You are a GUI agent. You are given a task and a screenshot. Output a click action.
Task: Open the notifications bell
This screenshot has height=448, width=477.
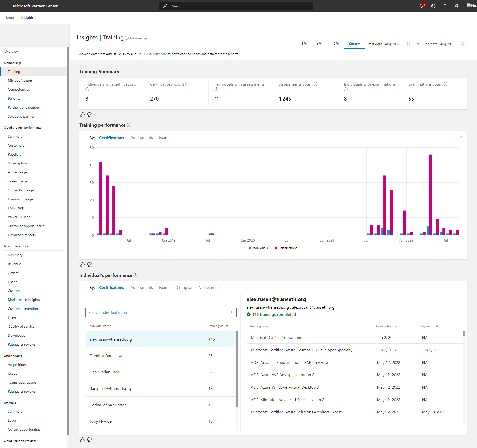pyautogui.click(x=421, y=6)
